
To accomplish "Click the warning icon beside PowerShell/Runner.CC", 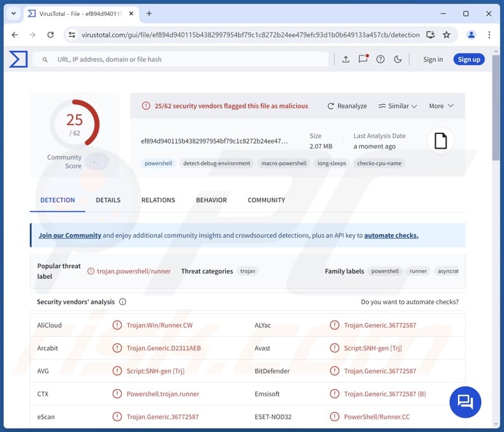I will point(334,417).
